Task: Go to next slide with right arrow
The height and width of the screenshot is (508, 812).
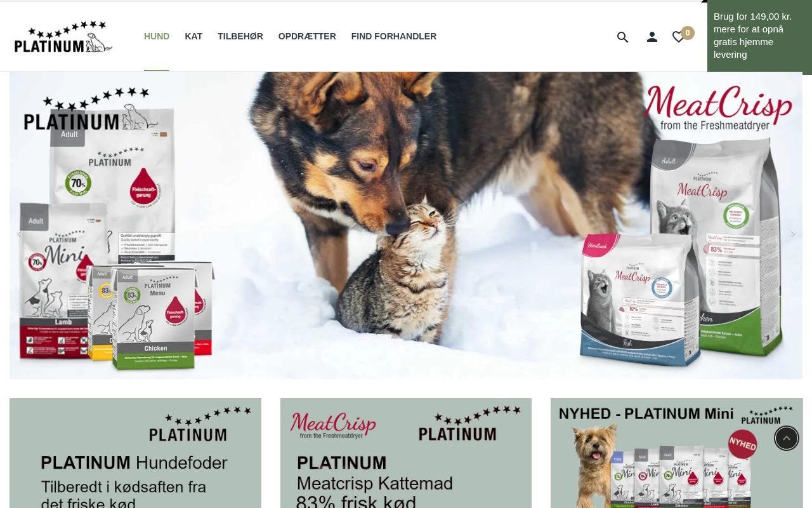Action: click(792, 234)
